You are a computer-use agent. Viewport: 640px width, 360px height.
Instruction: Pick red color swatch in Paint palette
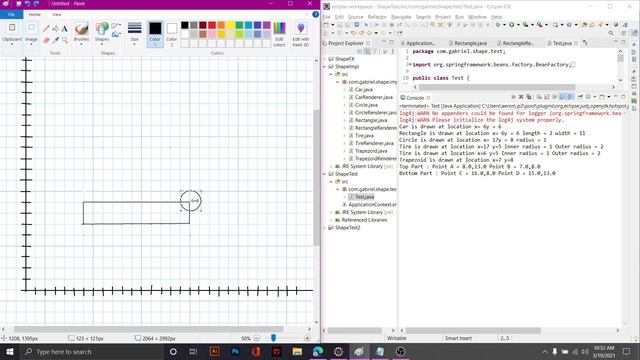pos(212,25)
